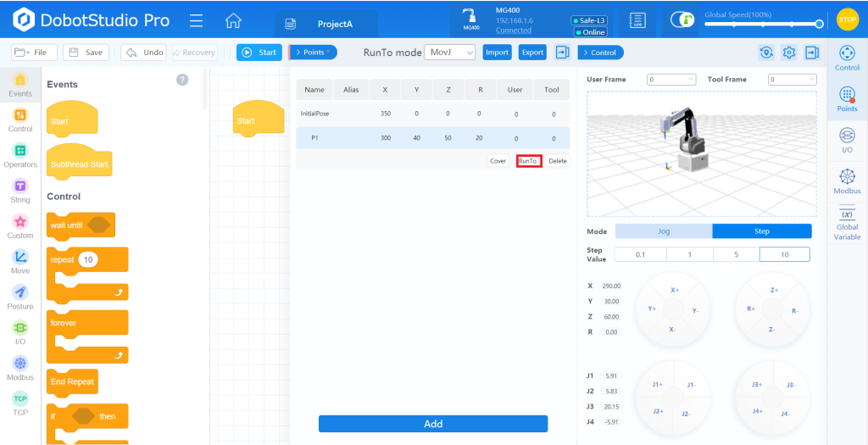Click the blue Add point button
This screenshot has height=445, width=868.
tap(432, 424)
